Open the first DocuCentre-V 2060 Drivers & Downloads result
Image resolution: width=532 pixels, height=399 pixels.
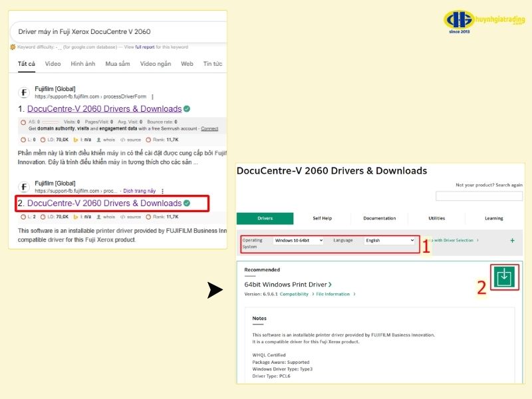tap(104, 109)
